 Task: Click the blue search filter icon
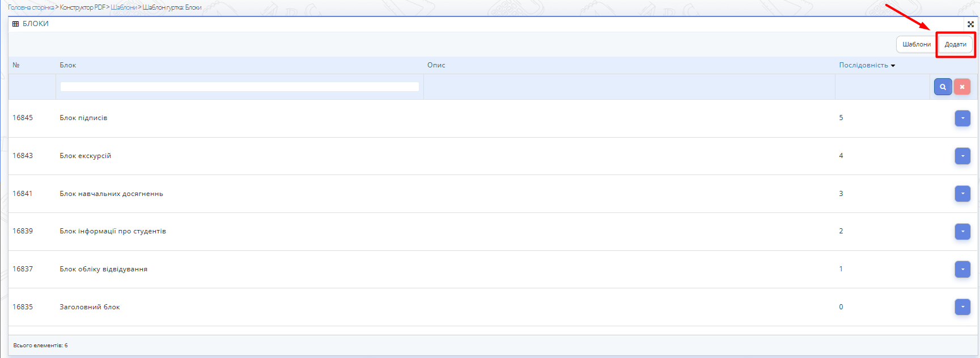coord(943,87)
